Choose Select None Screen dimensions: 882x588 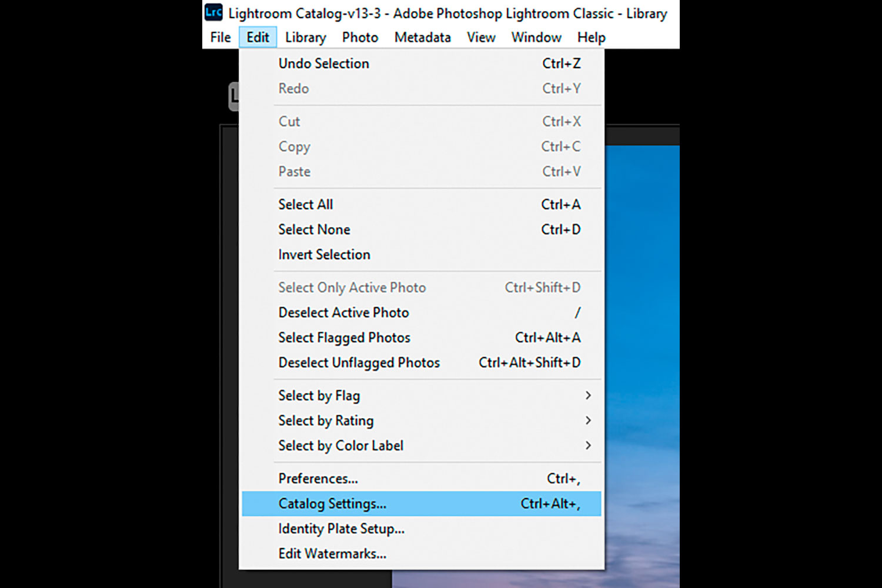tap(314, 230)
